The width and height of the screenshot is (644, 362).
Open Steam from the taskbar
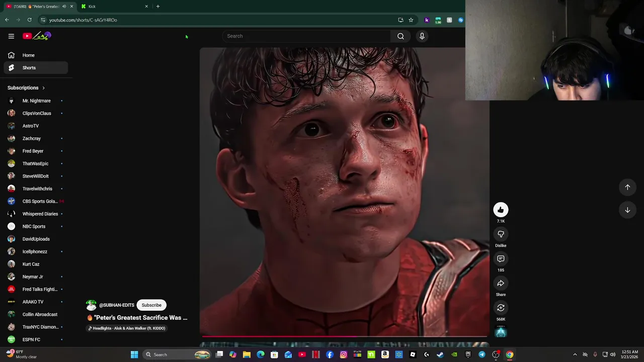[440, 354]
